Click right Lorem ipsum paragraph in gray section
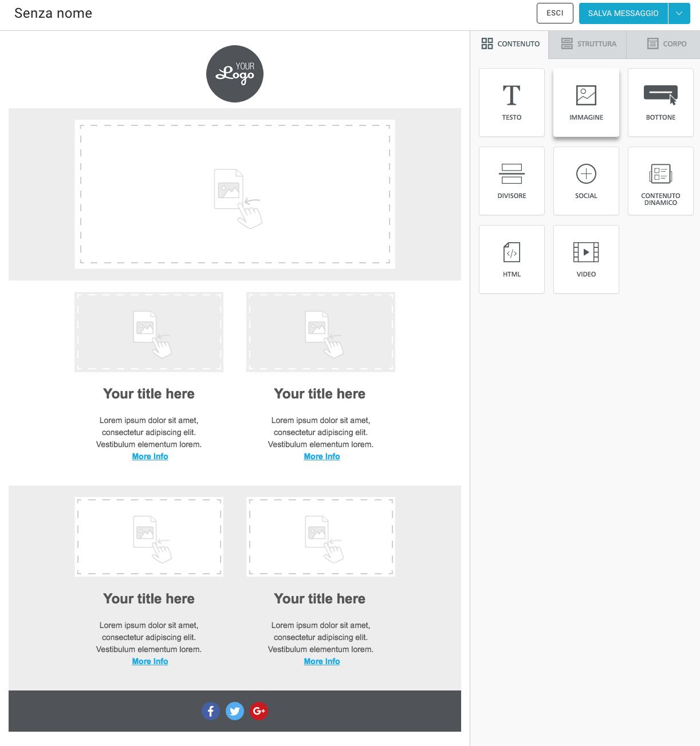700x746 pixels. coord(321,637)
